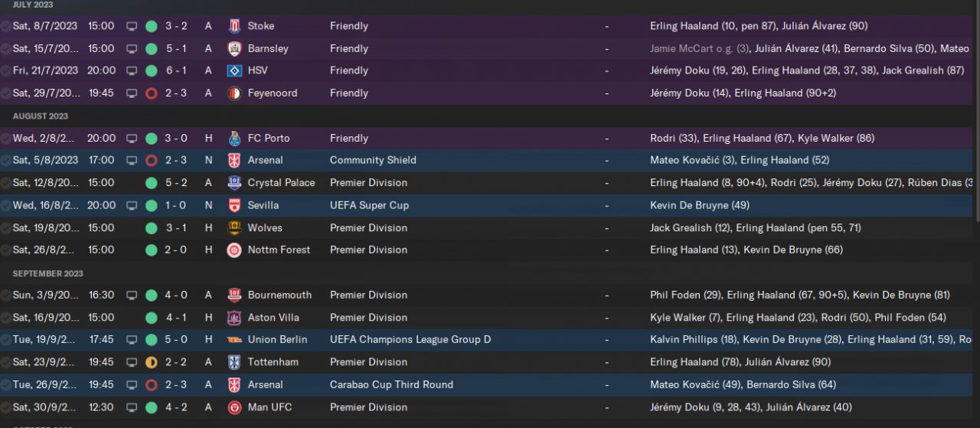This screenshot has width=980, height=428.
Task: Click the Union Berlin club badge
Action: point(234,339)
